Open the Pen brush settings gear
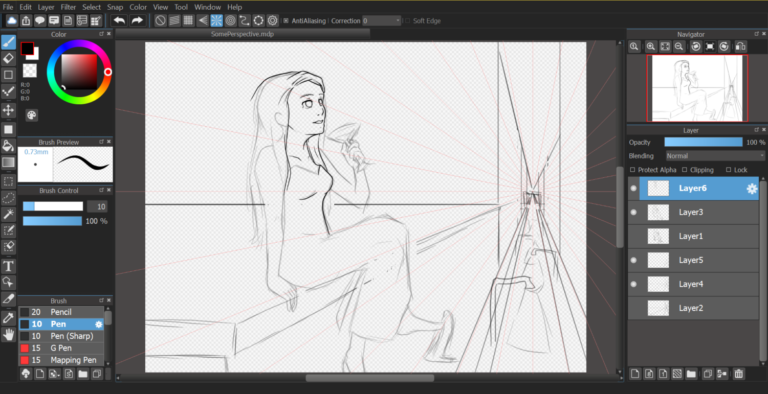 tap(98, 324)
